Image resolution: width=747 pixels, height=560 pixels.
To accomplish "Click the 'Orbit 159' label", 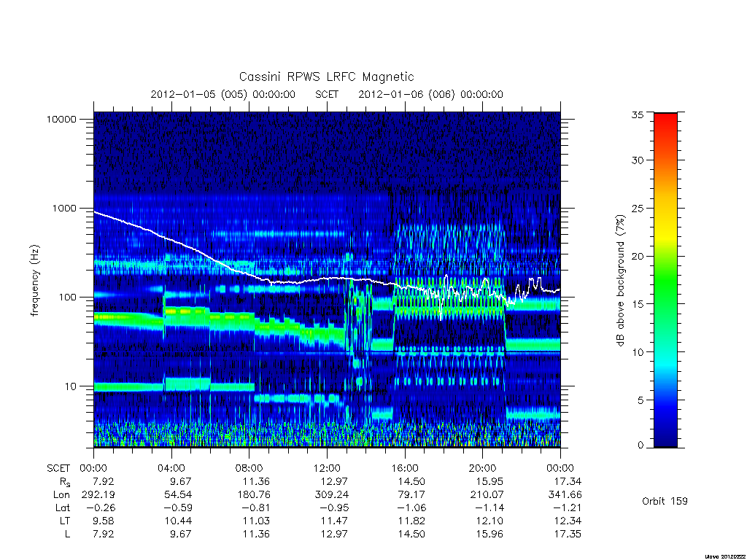I will 665,501.
